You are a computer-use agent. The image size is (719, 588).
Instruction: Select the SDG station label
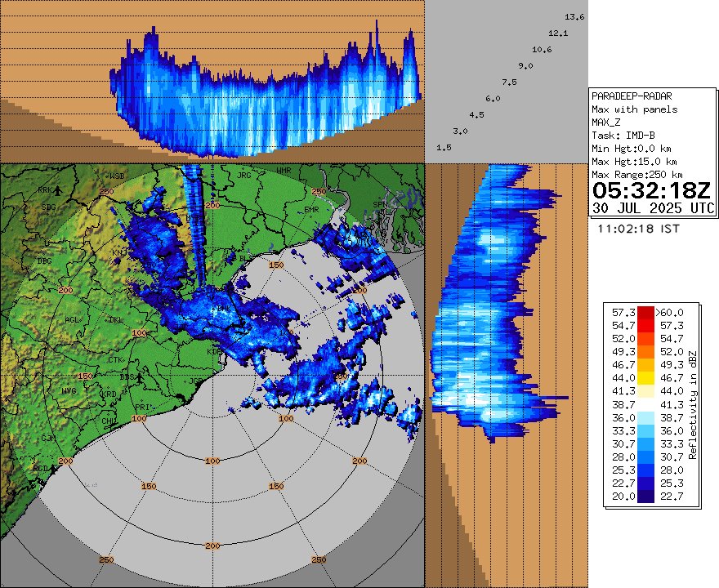tap(48, 207)
